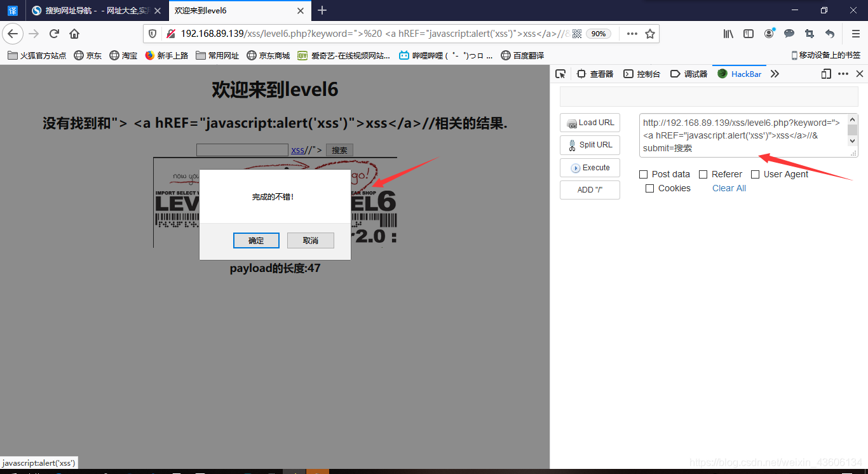Open the Firefox hamburger menu
Image resolution: width=868 pixels, height=474 pixels.
(x=855, y=34)
